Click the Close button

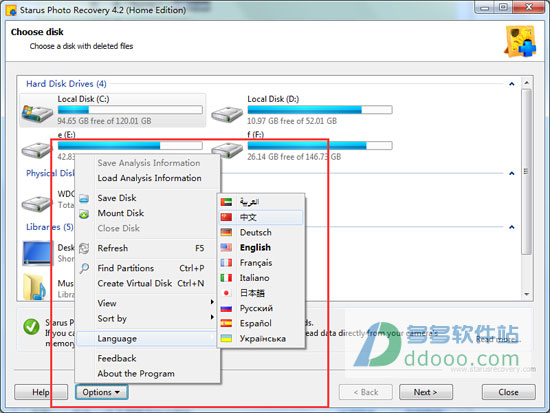508,392
